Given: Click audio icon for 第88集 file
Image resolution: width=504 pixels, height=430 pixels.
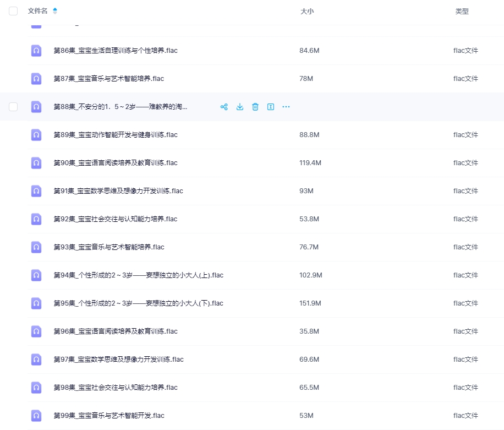Looking at the screenshot, I should pos(36,107).
